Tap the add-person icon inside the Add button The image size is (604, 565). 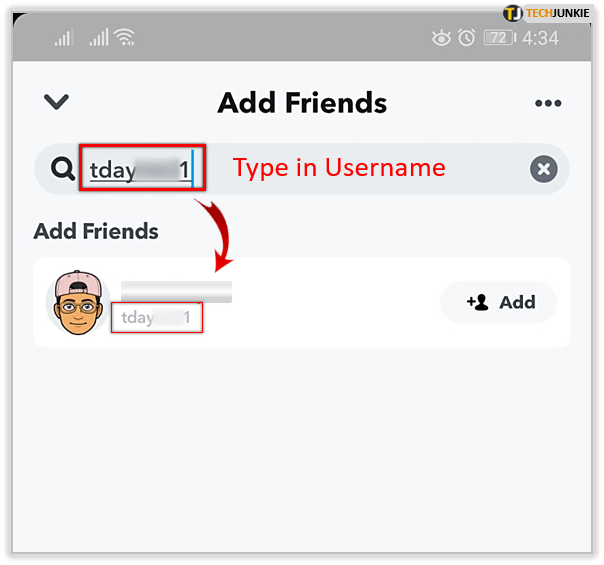coord(478,302)
